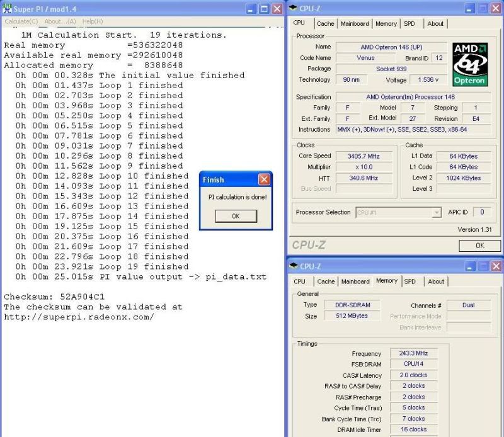504x437 pixels.
Task: Click the Voltage value 1.536 v
Action: 428,80
